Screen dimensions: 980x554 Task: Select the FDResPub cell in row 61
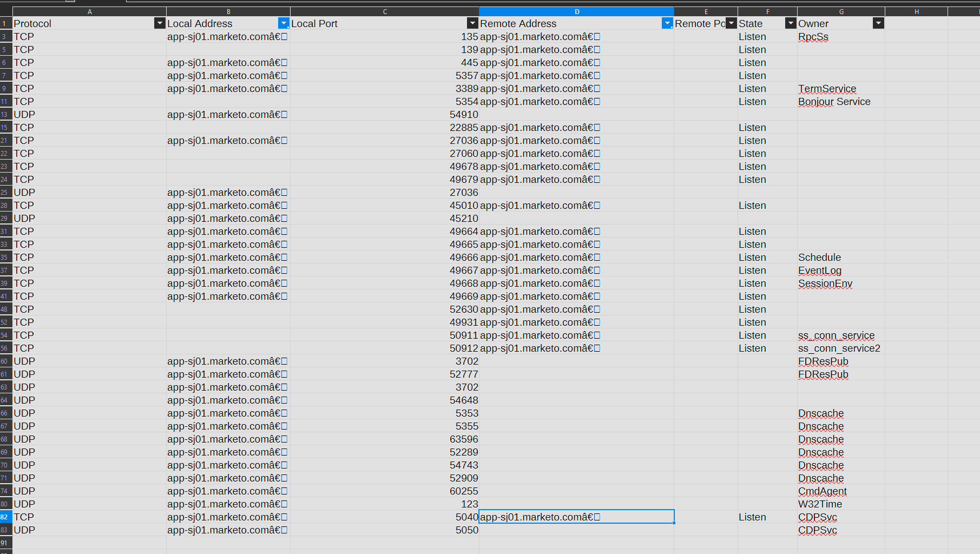coord(841,374)
